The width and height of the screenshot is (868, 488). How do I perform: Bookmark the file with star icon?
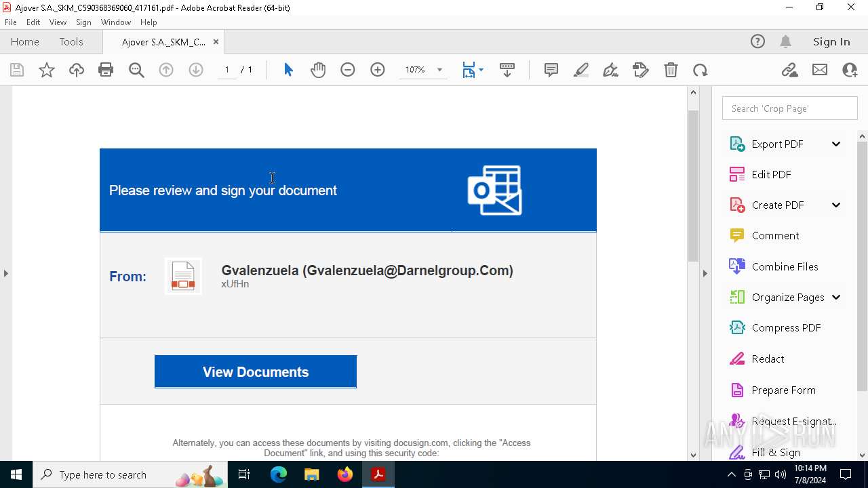point(47,70)
